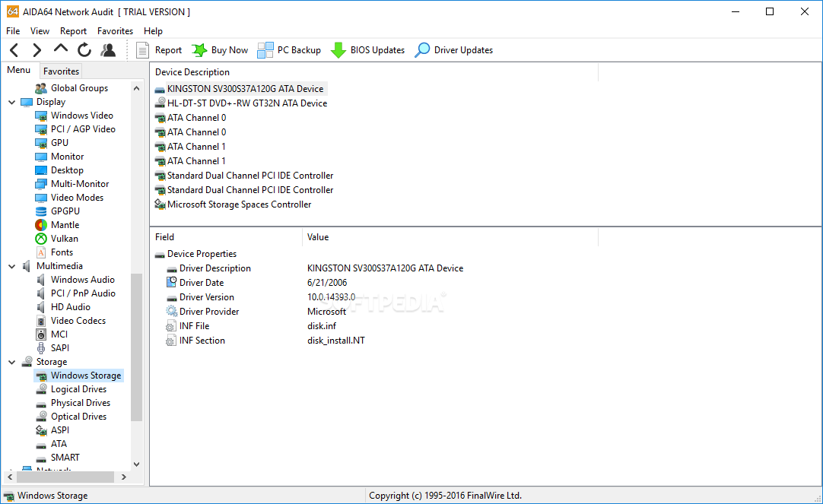Viewport: 823px width, 504px height.
Task: Click the tree vertical scrollbar up arrow
Action: click(x=136, y=88)
